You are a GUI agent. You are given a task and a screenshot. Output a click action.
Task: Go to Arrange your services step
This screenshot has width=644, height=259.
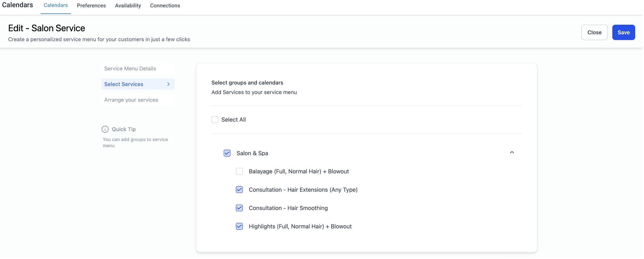coord(131,100)
